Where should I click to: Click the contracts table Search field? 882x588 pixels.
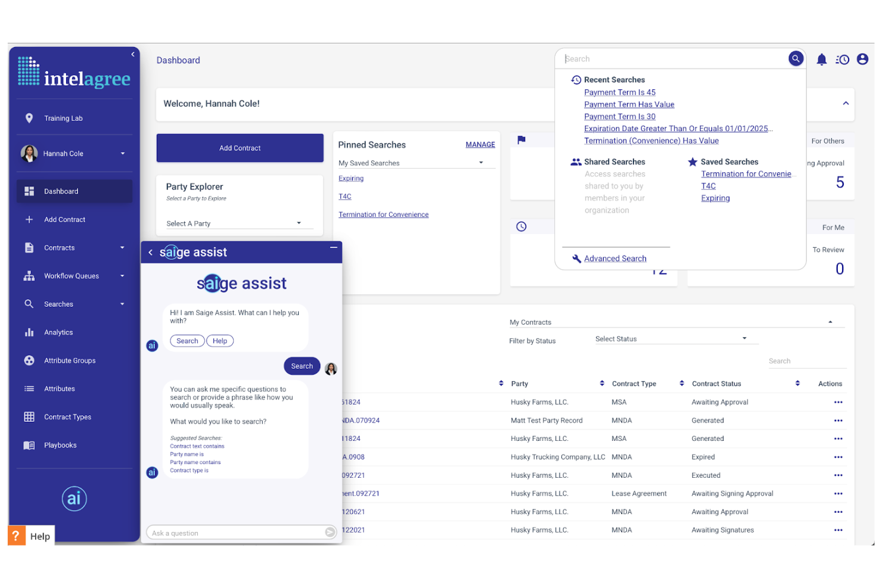[x=807, y=361]
